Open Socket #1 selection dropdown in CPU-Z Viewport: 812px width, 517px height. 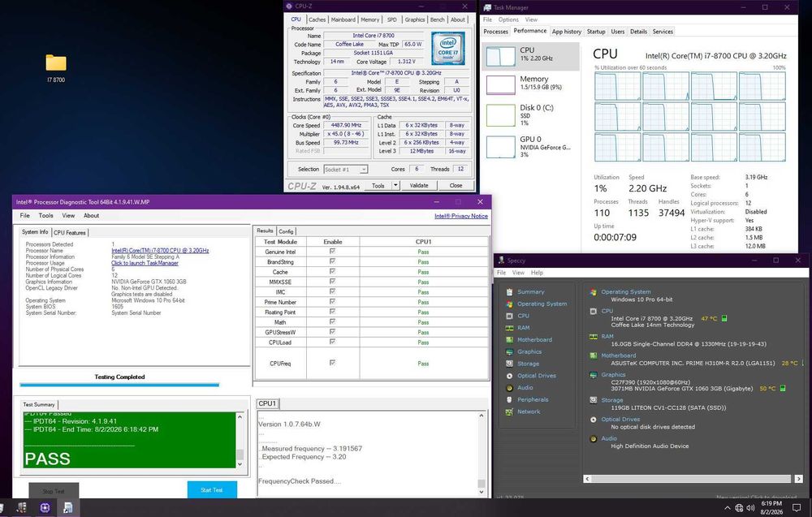(x=345, y=170)
